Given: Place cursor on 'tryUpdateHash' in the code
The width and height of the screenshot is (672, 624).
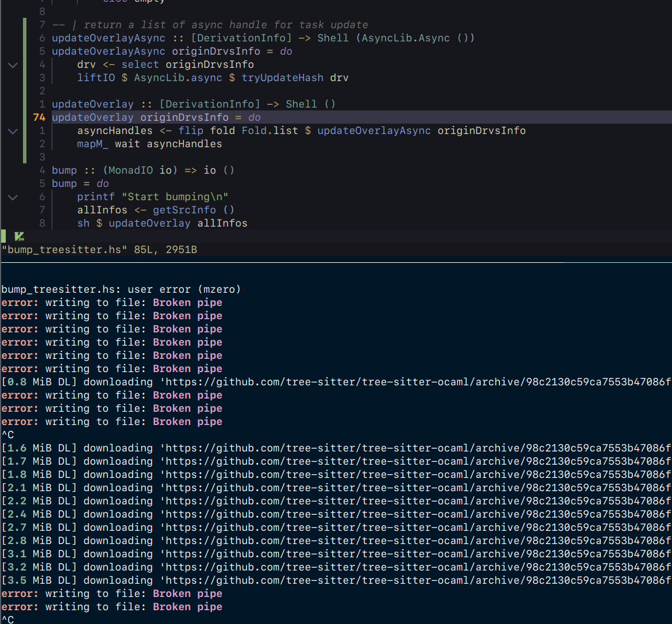Looking at the screenshot, I should [282, 78].
